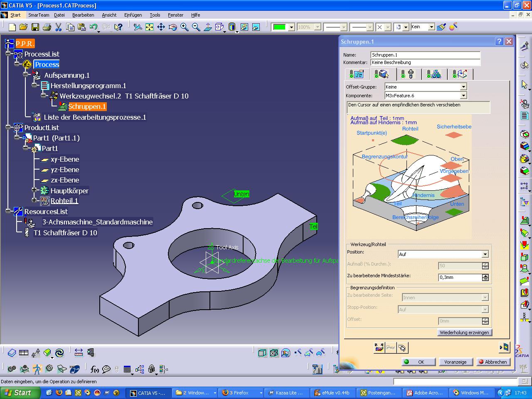Open the Offset-Gruppe dropdown
532x399 pixels.
463,87
